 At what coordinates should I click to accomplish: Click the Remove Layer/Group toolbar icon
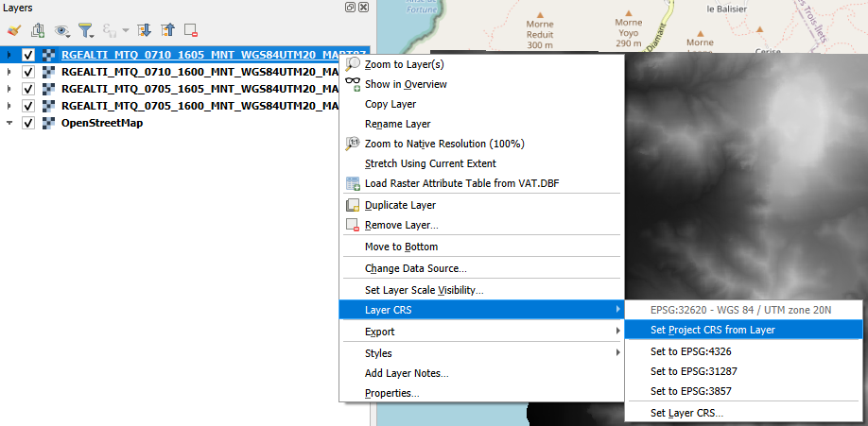(x=190, y=30)
